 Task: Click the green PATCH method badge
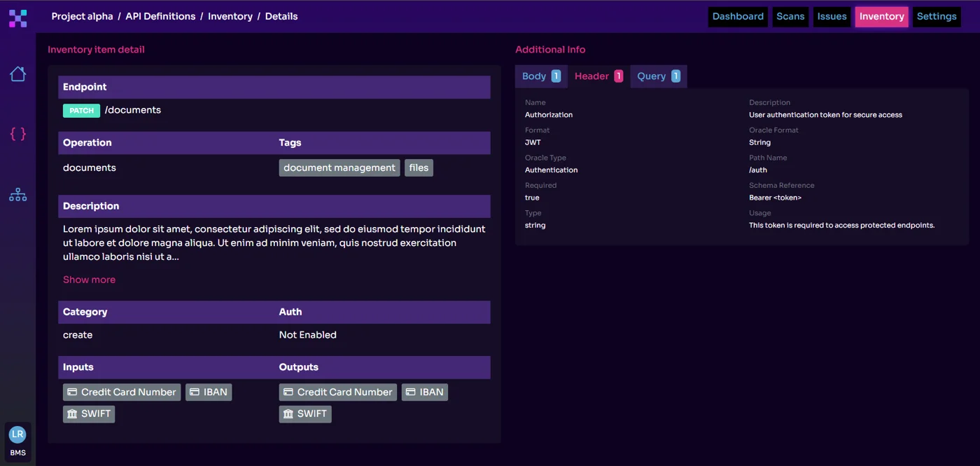tap(81, 110)
